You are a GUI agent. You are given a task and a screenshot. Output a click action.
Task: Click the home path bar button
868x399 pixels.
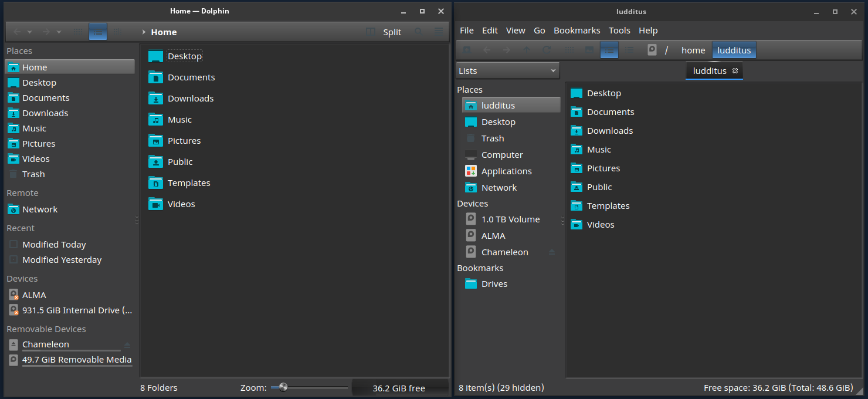click(693, 50)
